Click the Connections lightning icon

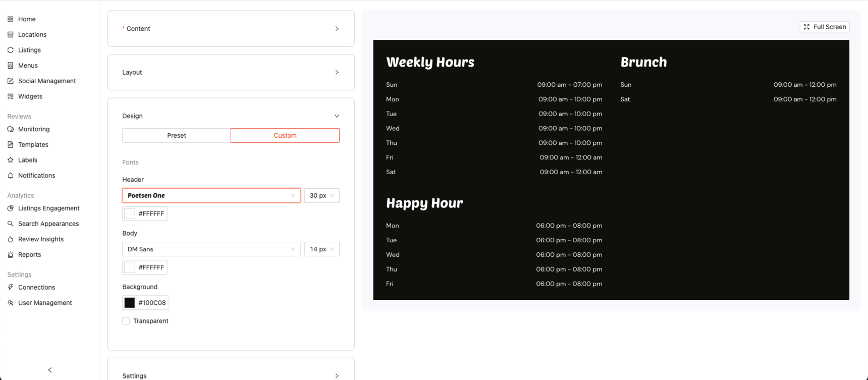click(11, 287)
